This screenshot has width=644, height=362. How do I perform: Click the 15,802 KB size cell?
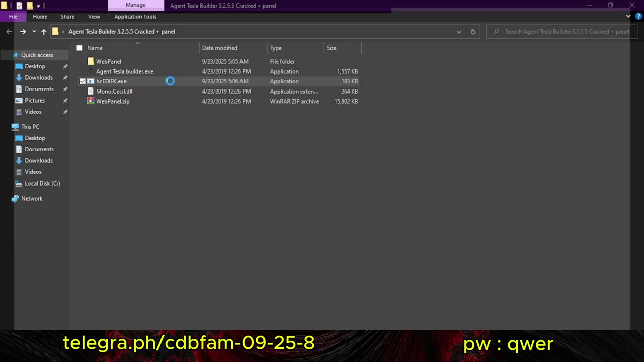coord(346,101)
